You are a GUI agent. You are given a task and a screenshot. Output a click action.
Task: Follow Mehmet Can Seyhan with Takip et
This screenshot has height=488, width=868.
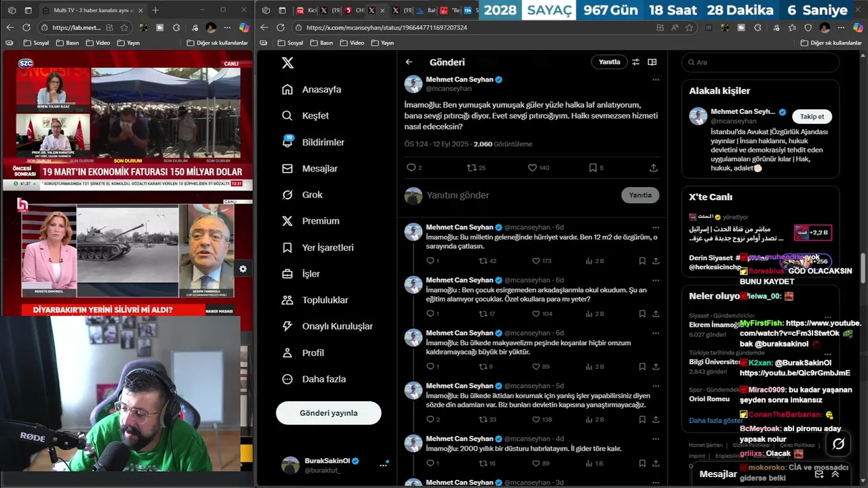coord(812,117)
